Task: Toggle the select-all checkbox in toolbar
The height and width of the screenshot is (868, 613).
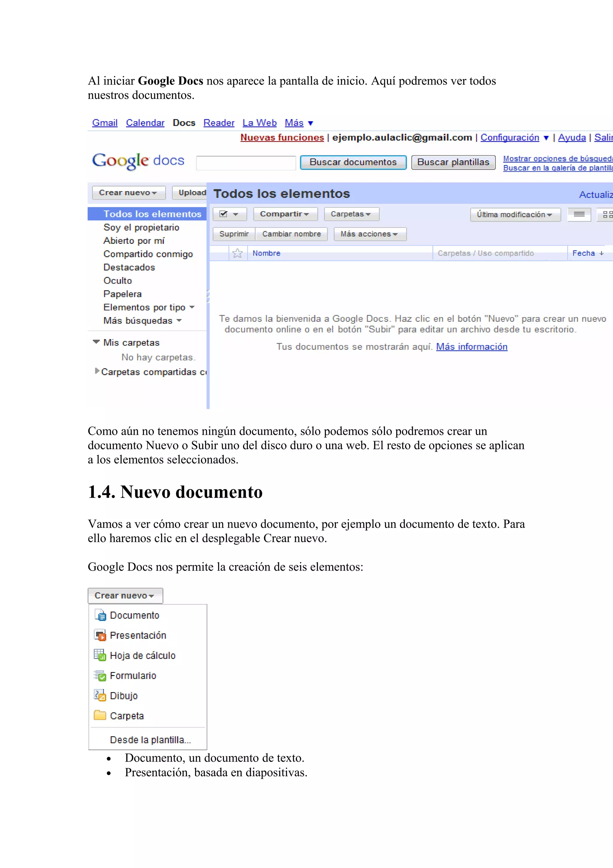Action: click(x=224, y=214)
